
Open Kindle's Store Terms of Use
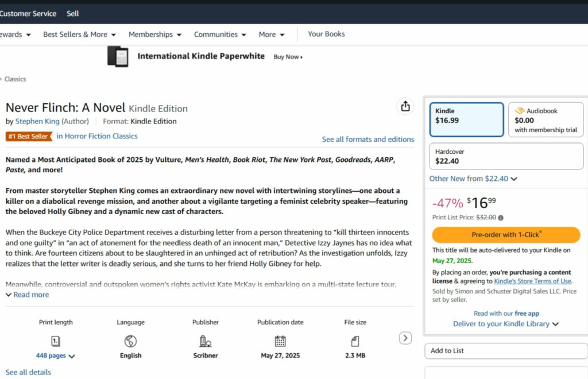pos(532,281)
